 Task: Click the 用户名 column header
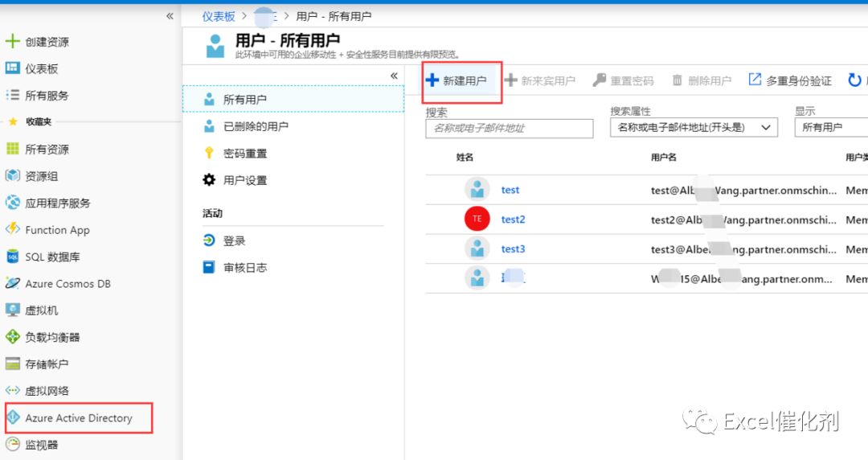(663, 157)
